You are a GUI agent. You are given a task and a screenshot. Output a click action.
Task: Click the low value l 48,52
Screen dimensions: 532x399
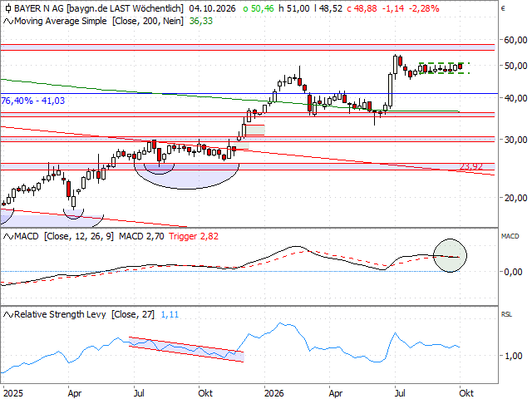click(x=328, y=8)
